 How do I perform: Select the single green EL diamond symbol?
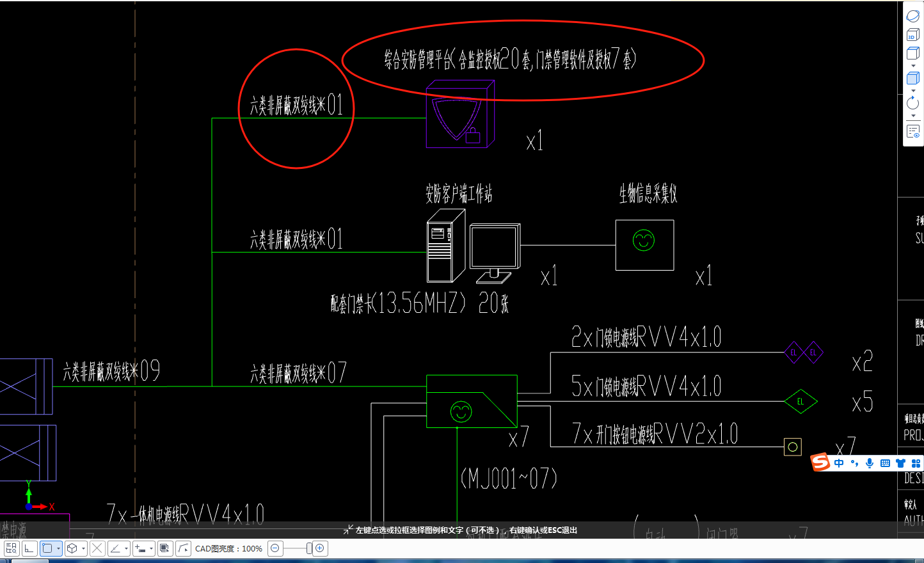pos(801,402)
